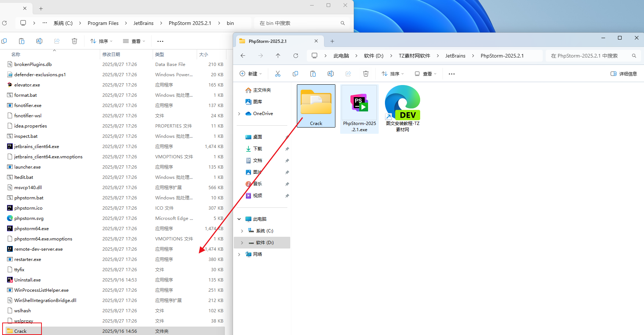This screenshot has width=644, height=335.
Task: Open 新建 dropdown in right window
Action: point(251,74)
